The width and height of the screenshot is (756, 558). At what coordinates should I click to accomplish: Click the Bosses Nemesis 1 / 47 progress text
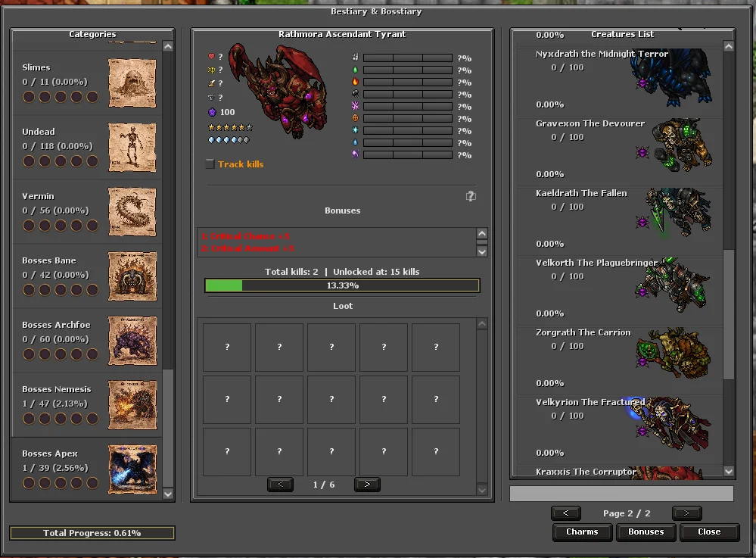(x=54, y=404)
